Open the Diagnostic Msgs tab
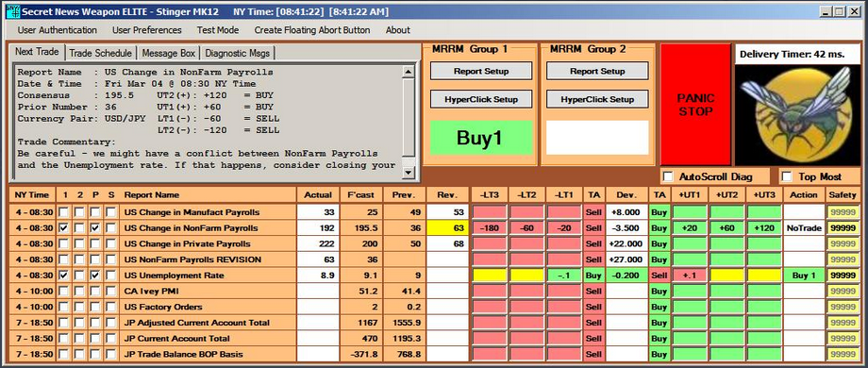 [237, 53]
